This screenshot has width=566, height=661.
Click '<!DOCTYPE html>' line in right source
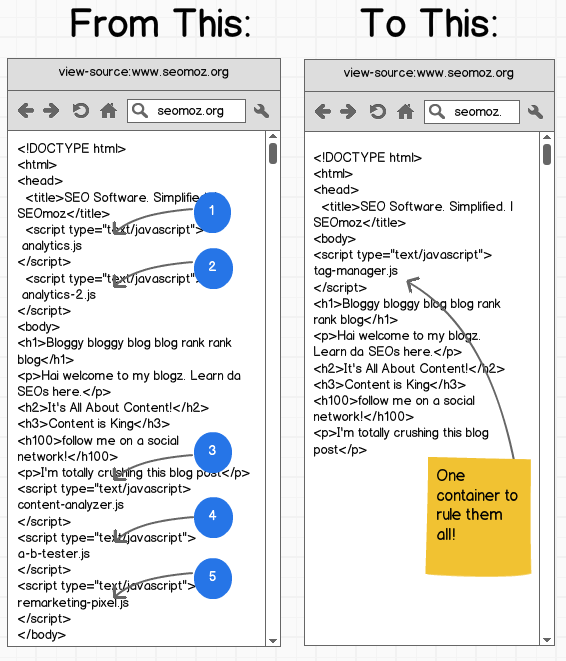pos(367,158)
